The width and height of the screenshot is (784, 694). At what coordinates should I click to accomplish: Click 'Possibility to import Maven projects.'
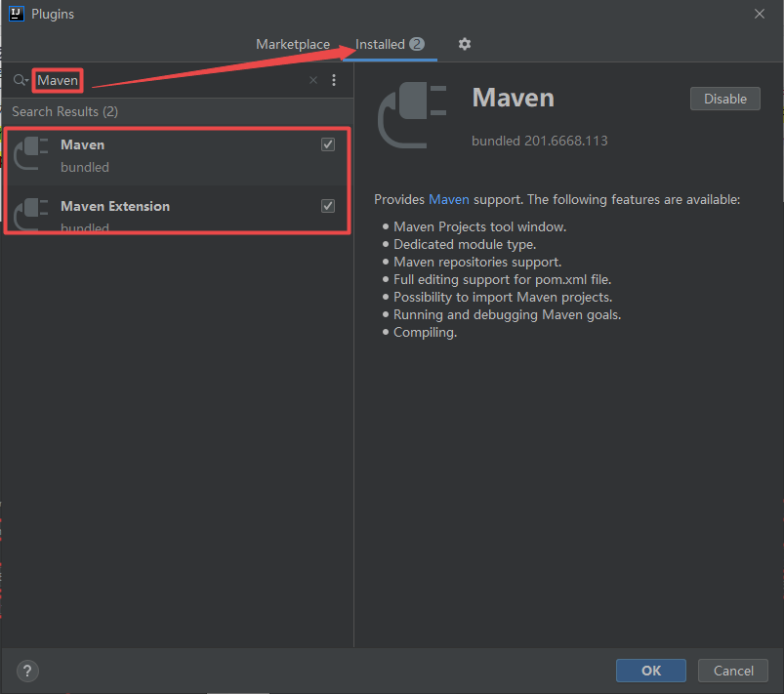(503, 297)
